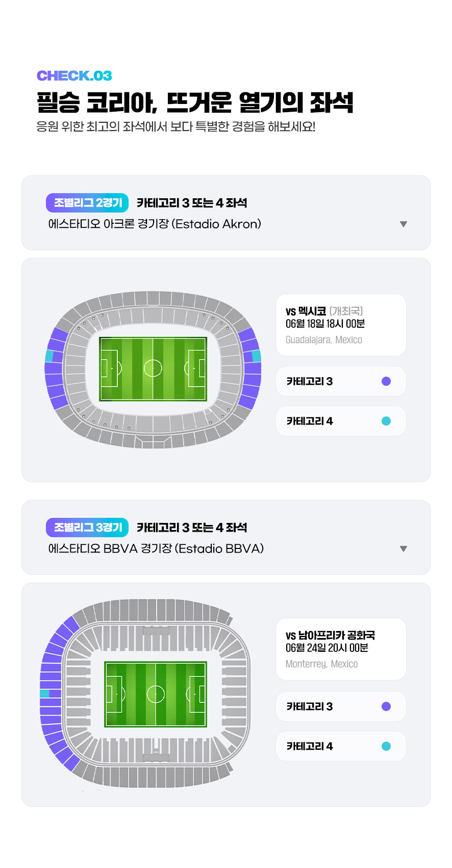
Task: Click the 조별리그 2경기 badge
Action: click(x=87, y=203)
